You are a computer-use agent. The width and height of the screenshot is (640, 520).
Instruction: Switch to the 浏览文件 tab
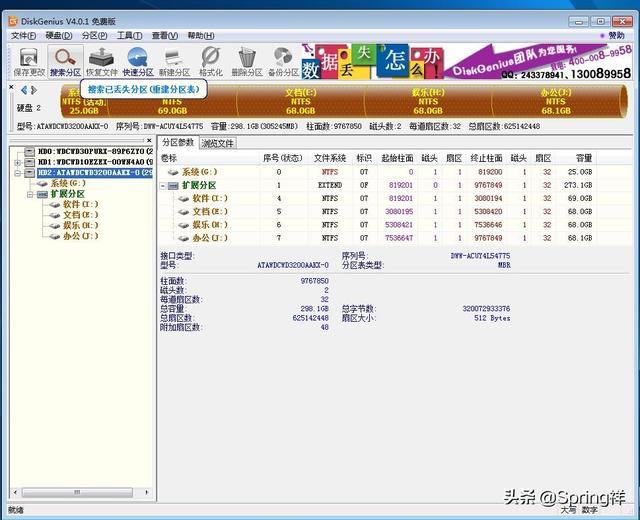pos(217,143)
